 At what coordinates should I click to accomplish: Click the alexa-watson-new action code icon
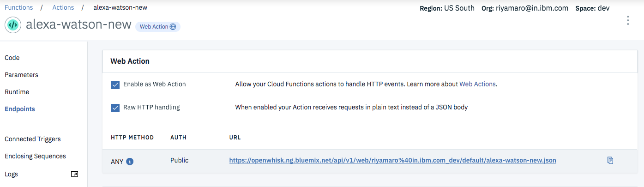pos(13,25)
